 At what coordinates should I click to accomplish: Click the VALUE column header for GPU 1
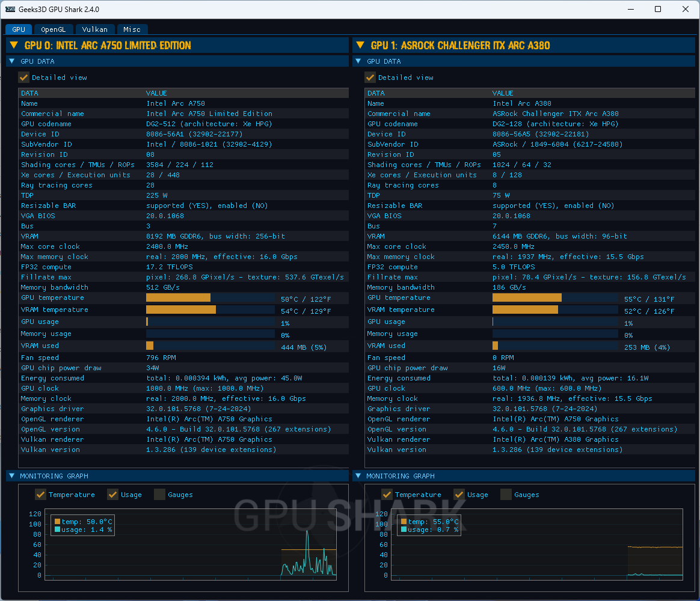[x=503, y=93]
